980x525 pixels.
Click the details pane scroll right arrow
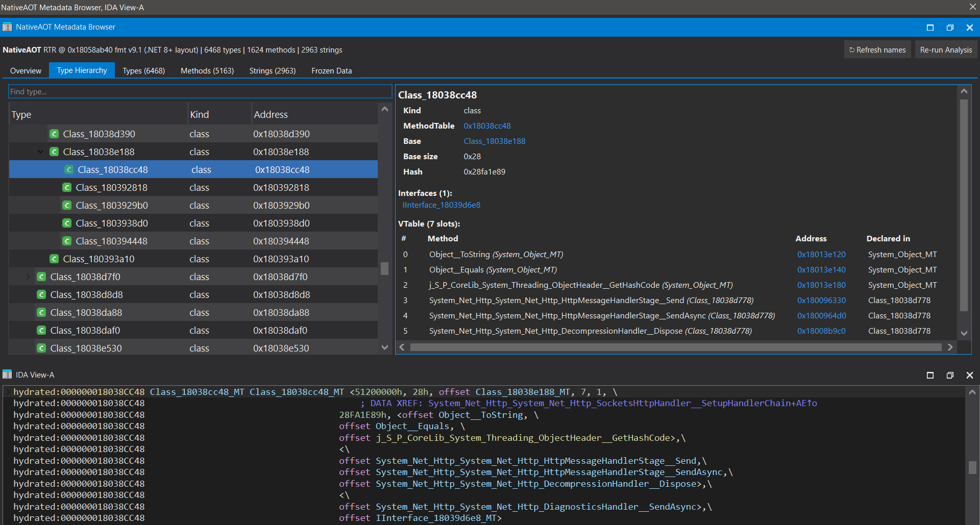pos(950,347)
